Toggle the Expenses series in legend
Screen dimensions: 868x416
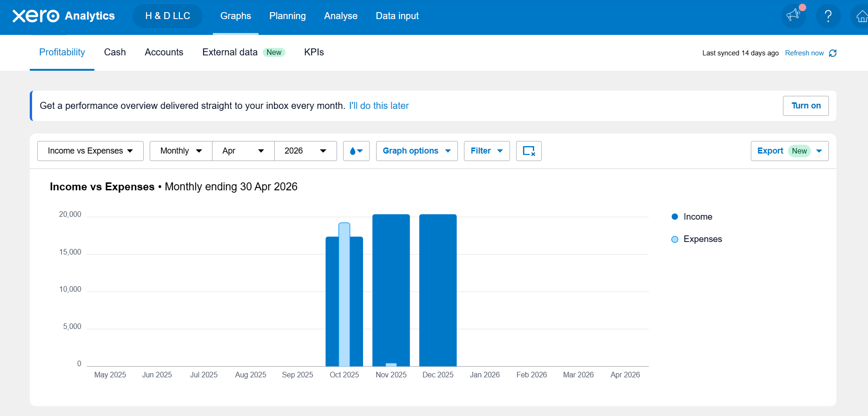[x=696, y=239]
